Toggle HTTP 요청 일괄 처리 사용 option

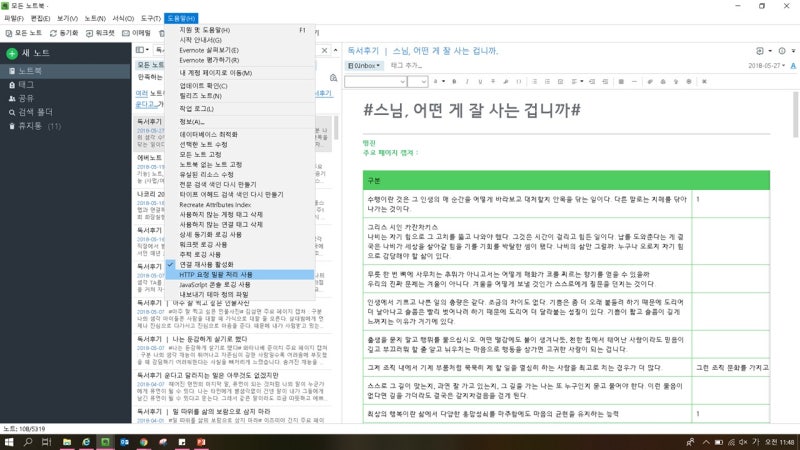click(239, 274)
